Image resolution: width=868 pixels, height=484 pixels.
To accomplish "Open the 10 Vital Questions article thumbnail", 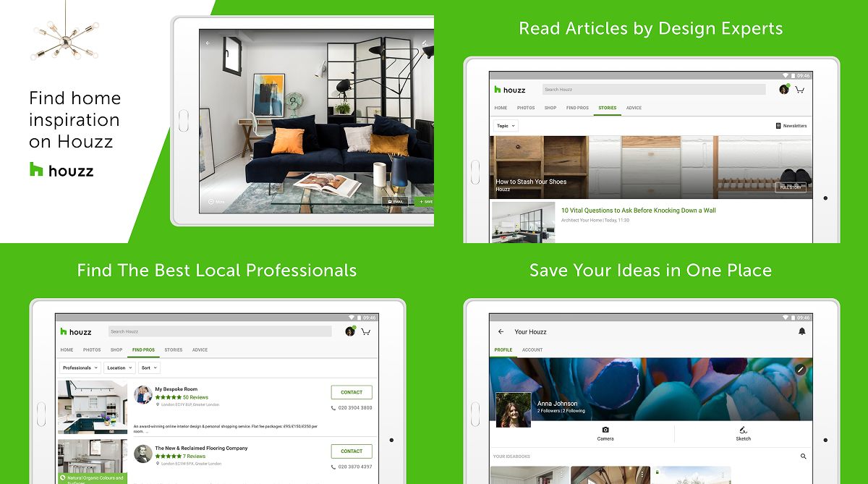I will pyautogui.click(x=523, y=222).
